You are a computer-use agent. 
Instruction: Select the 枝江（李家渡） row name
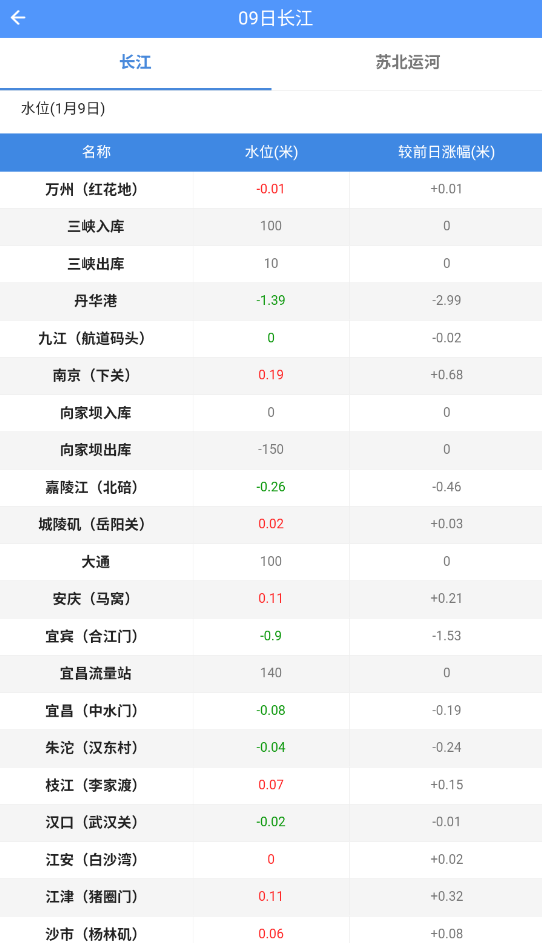pyautogui.click(x=92, y=785)
